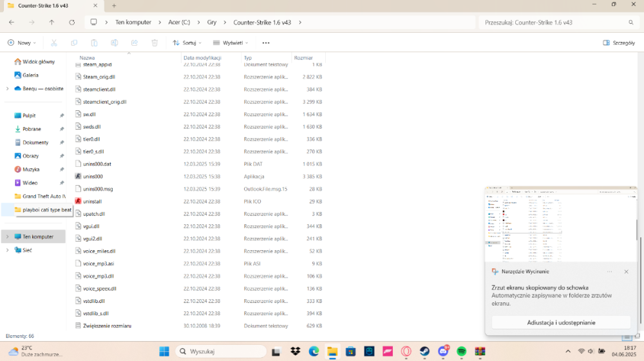Open the weather widget on taskbar
644x361 pixels.
(x=35, y=351)
